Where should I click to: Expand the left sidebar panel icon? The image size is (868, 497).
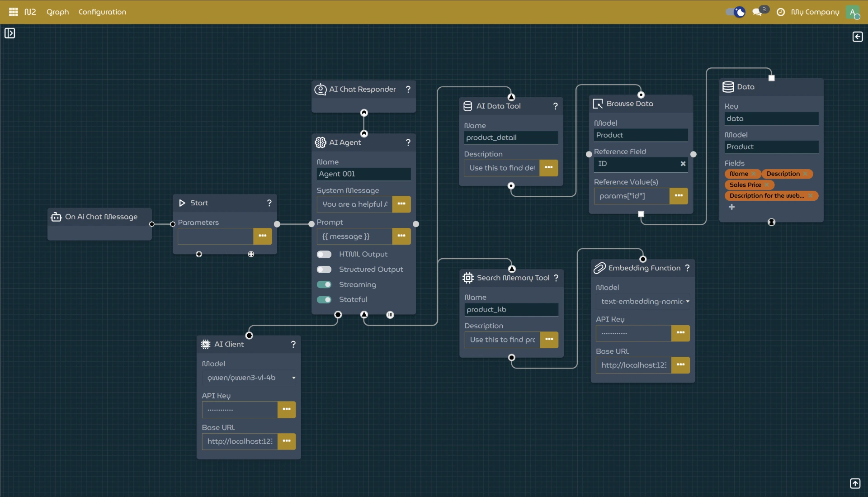[x=9, y=33]
